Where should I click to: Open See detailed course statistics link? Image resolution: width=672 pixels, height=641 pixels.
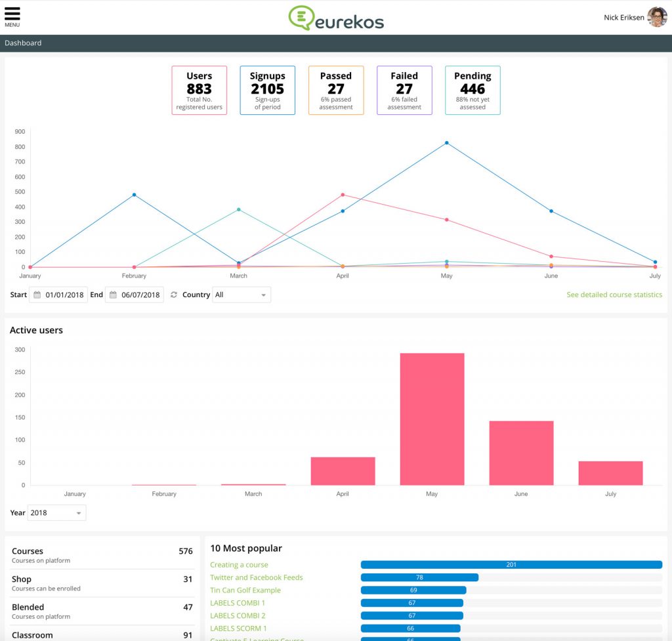(x=614, y=295)
